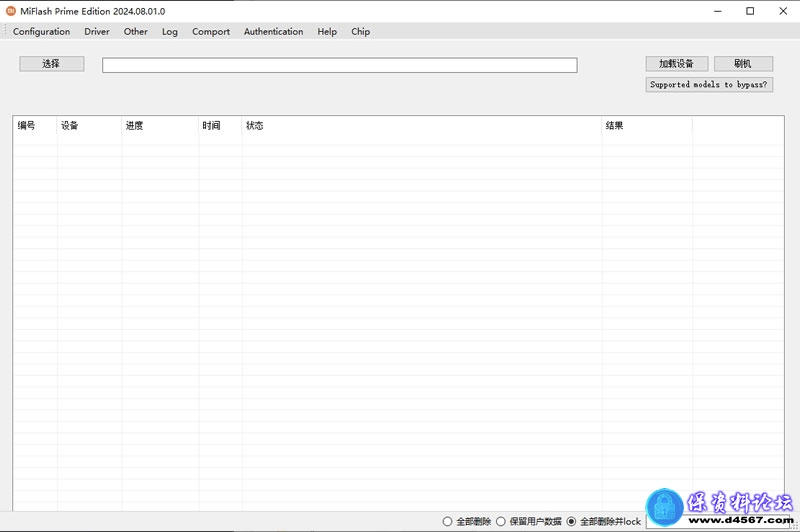Click the 加载设备 button
The width and height of the screenshot is (800, 532).
click(x=677, y=64)
